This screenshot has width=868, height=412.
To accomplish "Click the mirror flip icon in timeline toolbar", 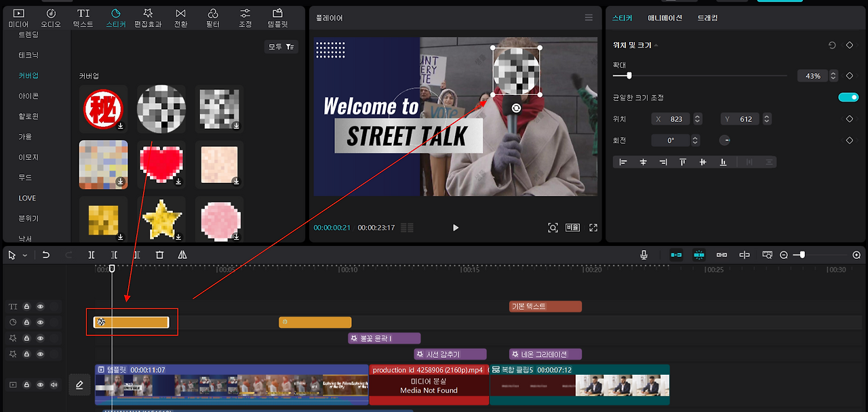I will [x=182, y=255].
